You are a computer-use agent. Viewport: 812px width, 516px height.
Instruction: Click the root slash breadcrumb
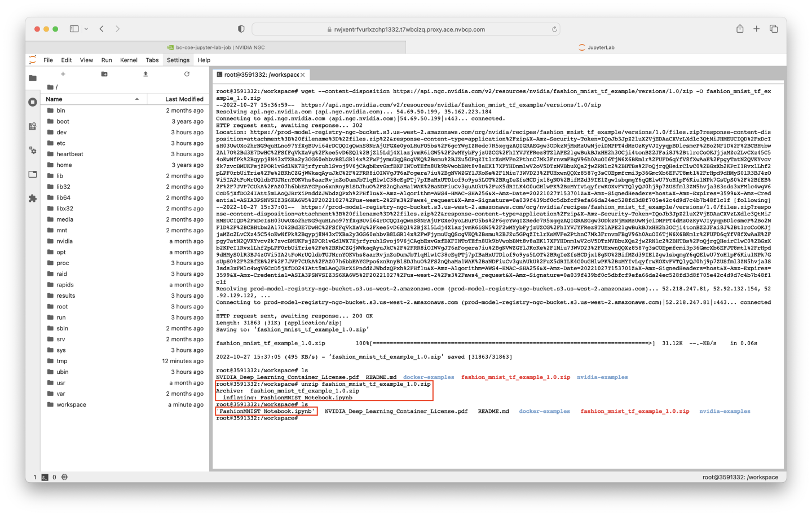pos(57,87)
